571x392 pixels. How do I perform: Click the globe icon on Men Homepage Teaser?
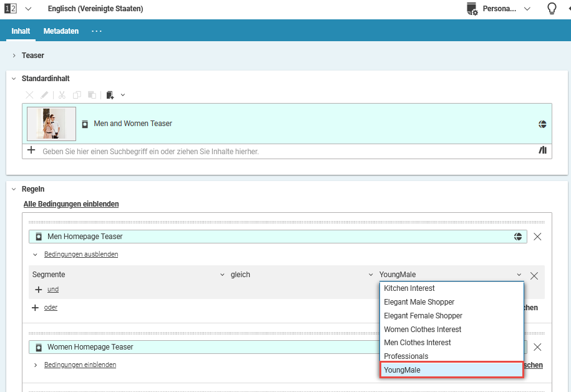click(518, 237)
